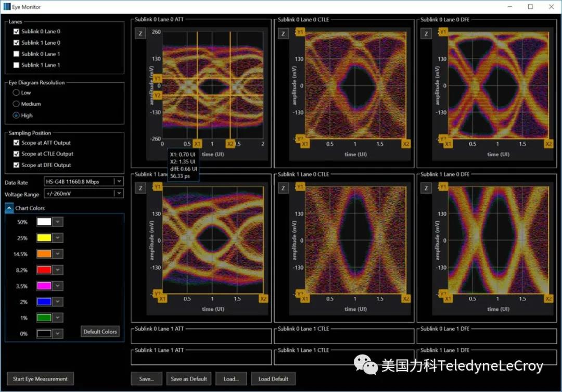Click the Z zoom icon in Sublink 1 Lane 0 CTLE chart
This screenshot has height=392, width=562.
283,188
